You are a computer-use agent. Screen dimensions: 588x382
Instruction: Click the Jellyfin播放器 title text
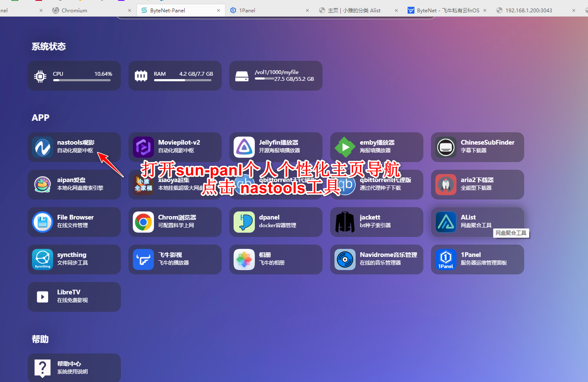coord(279,143)
